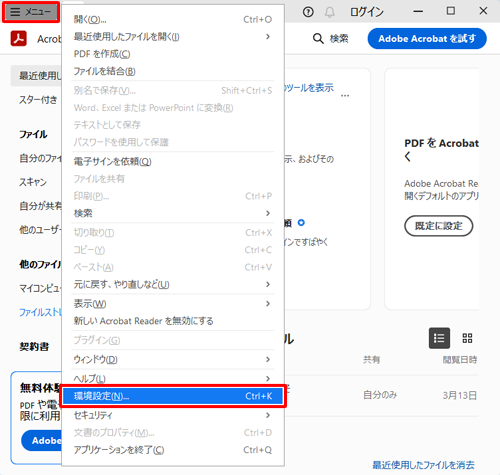Image resolution: width=500 pixels, height=475 pixels.
Task: Click the blue Adobe button in trial card
Action: pos(42,440)
